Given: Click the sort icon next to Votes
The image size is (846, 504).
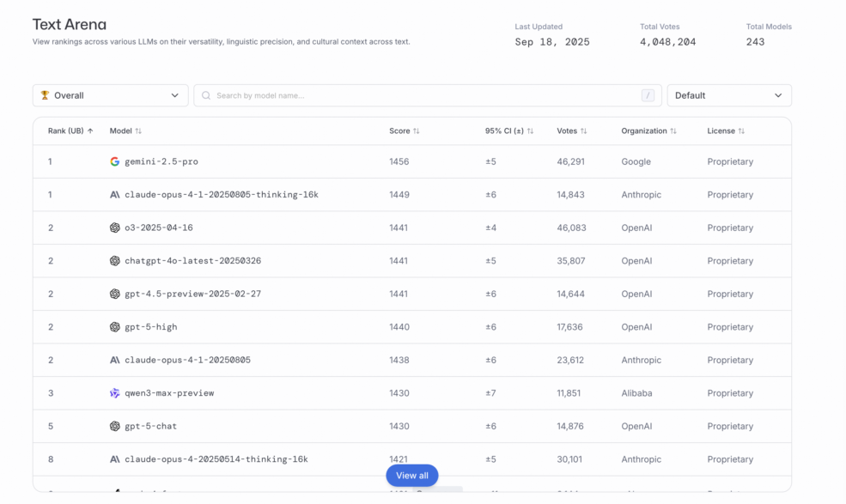Looking at the screenshot, I should (584, 131).
